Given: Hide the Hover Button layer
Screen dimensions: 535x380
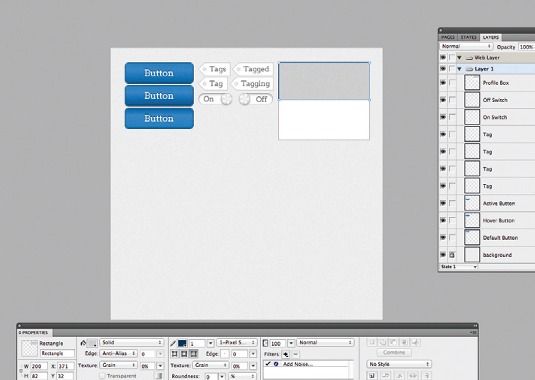Looking at the screenshot, I should click(443, 220).
